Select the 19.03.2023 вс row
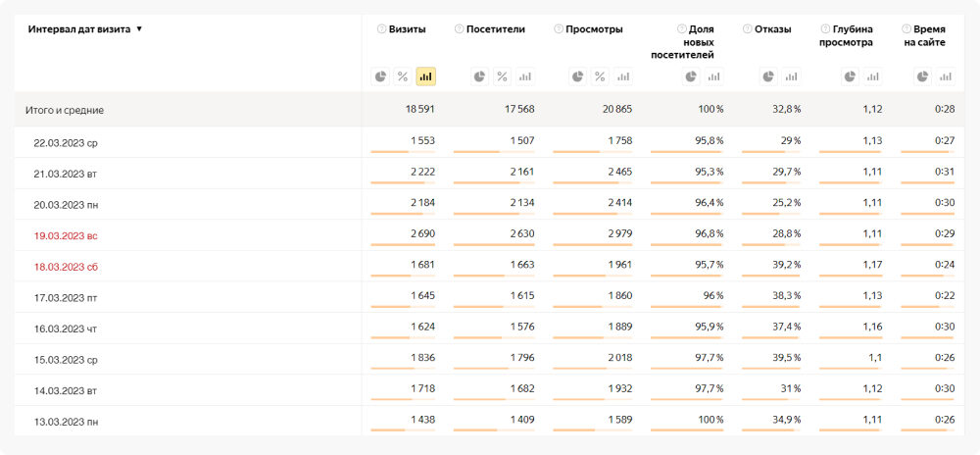Viewport: 980px width, 455px height. [66, 236]
